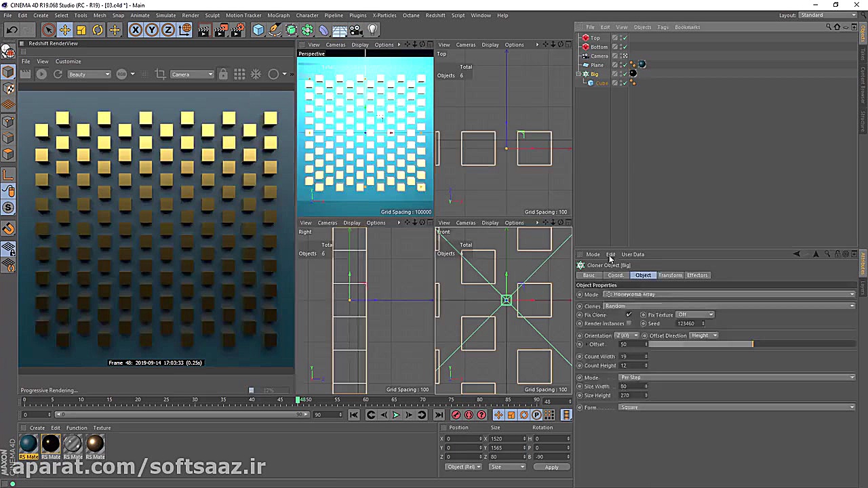Click the Refresh icon in Redshift RenderView

click(x=58, y=74)
